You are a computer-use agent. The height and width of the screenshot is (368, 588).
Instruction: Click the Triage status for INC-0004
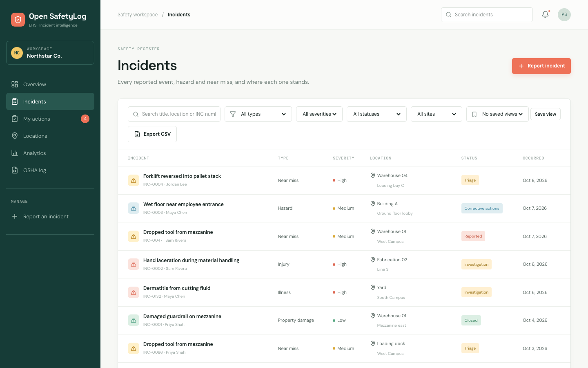point(470,180)
